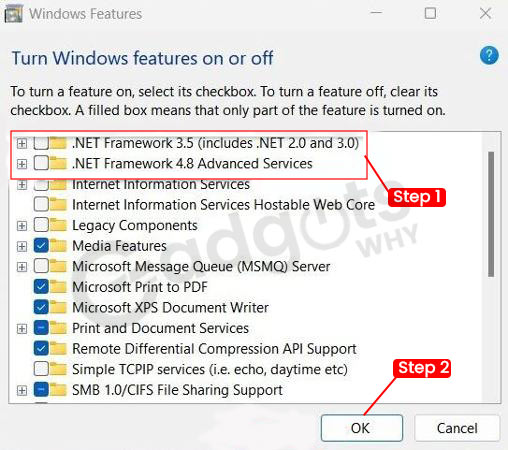Click the Cancel button
Image resolution: width=508 pixels, height=450 pixels.
[457, 428]
